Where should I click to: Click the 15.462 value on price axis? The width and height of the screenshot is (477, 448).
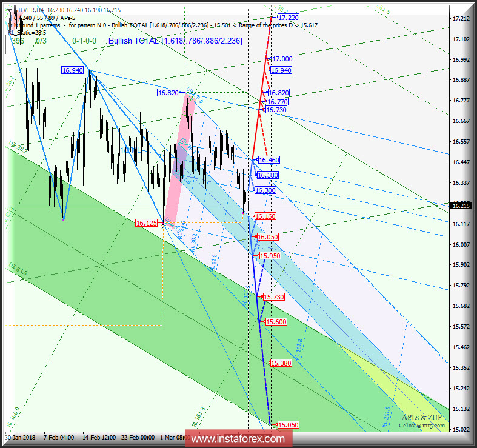(x=461, y=347)
